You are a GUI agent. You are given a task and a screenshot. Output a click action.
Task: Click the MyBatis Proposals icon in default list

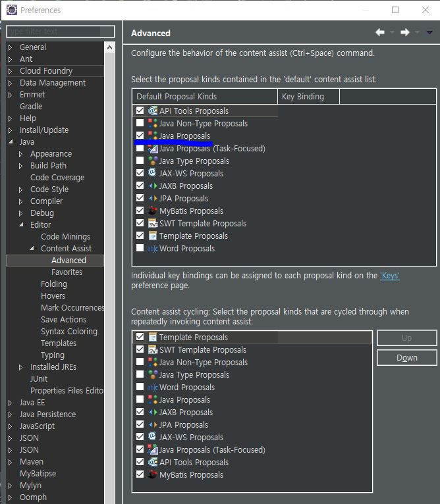point(153,211)
